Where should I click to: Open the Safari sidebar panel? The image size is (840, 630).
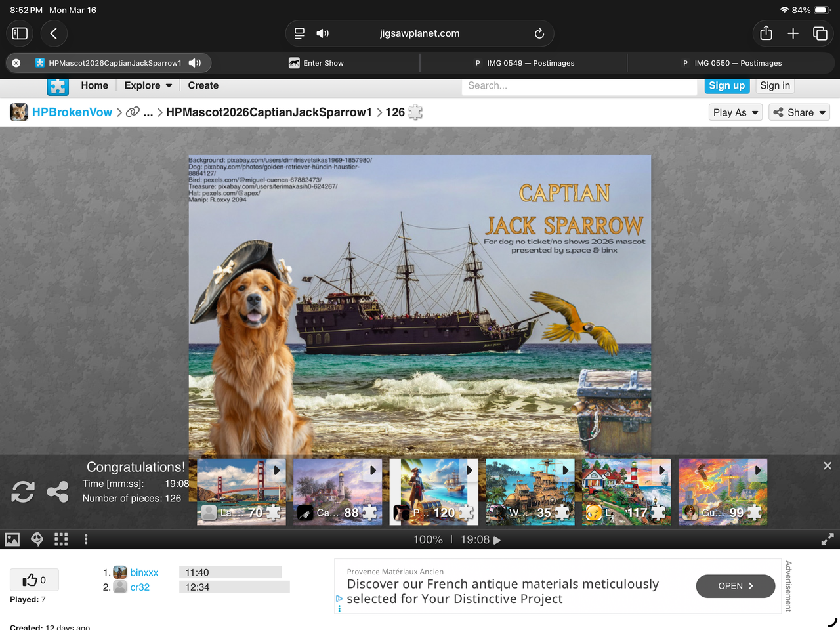click(20, 33)
